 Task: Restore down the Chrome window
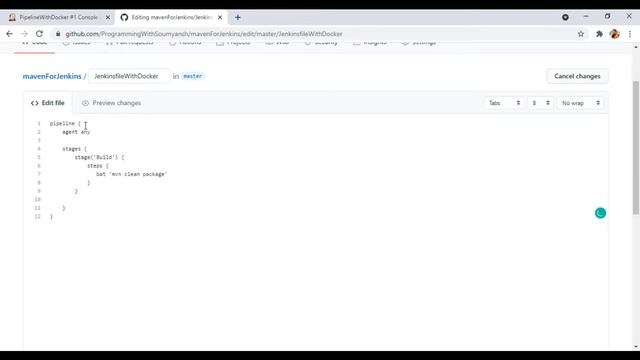pyautogui.click(x=607, y=17)
